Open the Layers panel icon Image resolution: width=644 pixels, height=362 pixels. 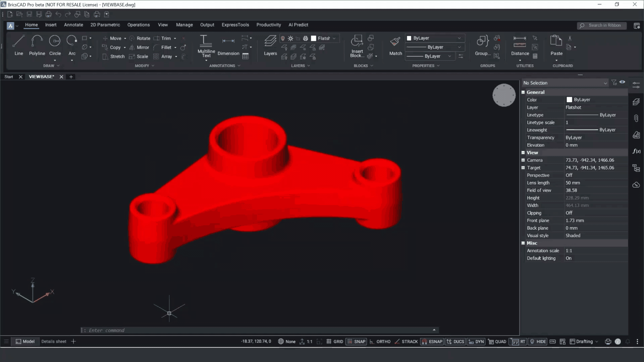tap(270, 42)
